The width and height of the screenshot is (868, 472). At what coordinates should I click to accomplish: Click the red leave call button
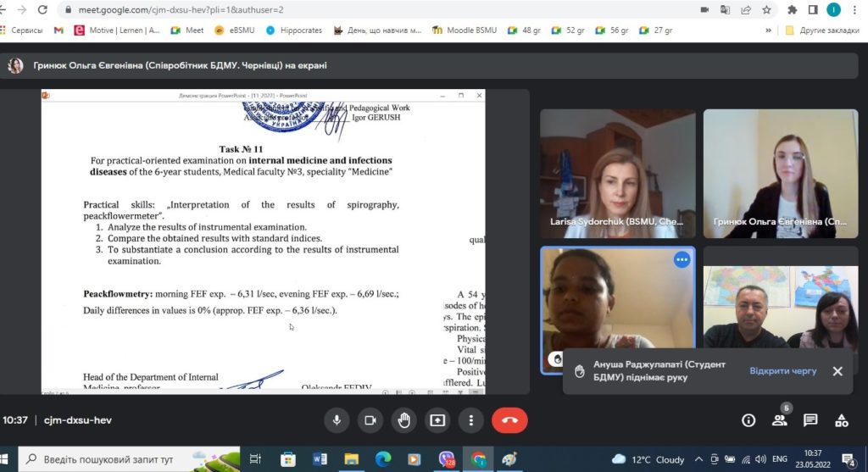point(509,420)
